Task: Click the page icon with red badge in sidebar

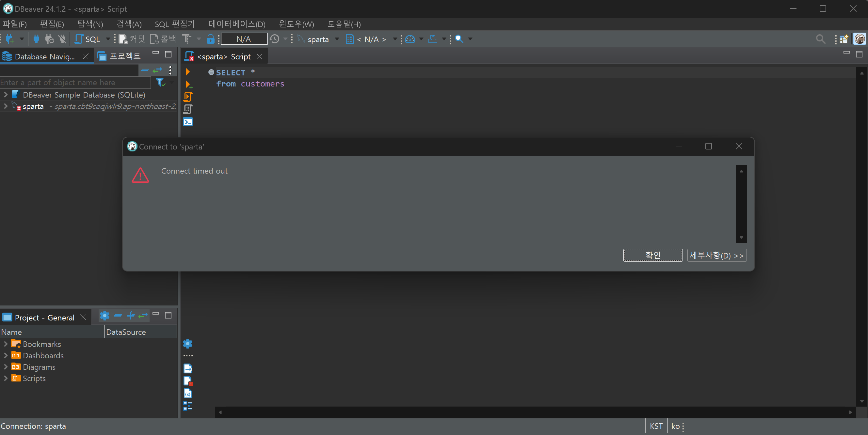Action: 188,381
